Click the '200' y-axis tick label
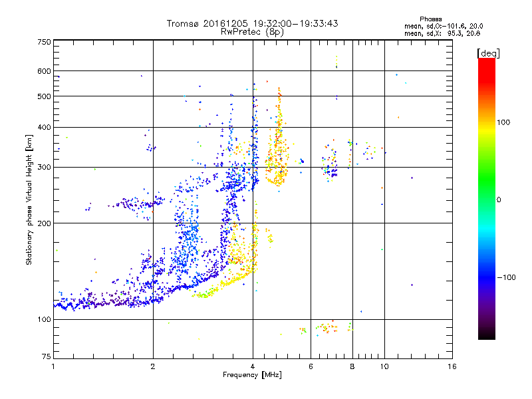The height and width of the screenshot is (399, 532). [x=44, y=223]
